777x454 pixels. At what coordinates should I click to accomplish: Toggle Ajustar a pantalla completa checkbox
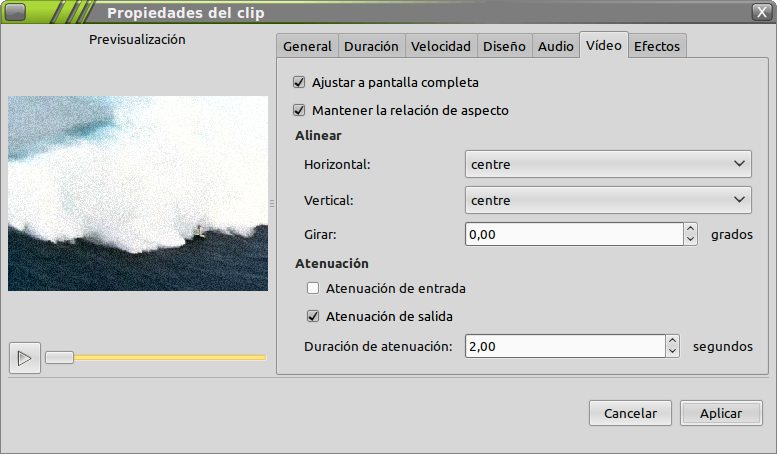click(x=299, y=82)
